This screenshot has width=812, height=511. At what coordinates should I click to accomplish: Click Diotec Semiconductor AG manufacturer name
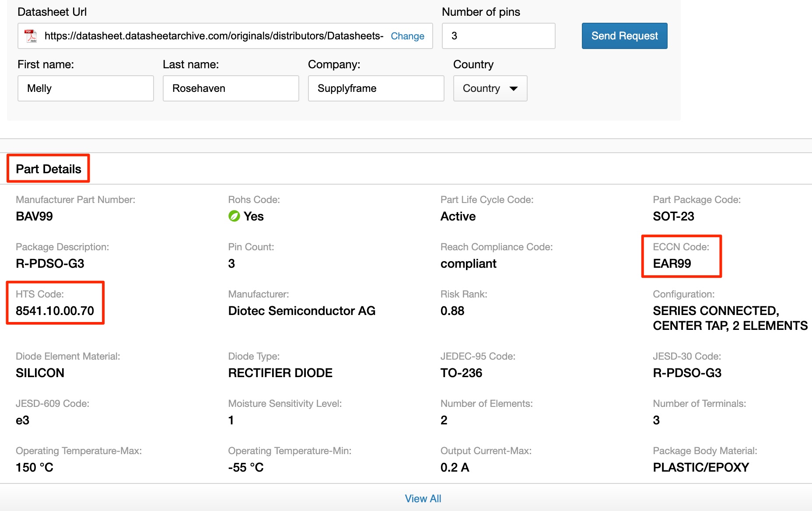302,311
